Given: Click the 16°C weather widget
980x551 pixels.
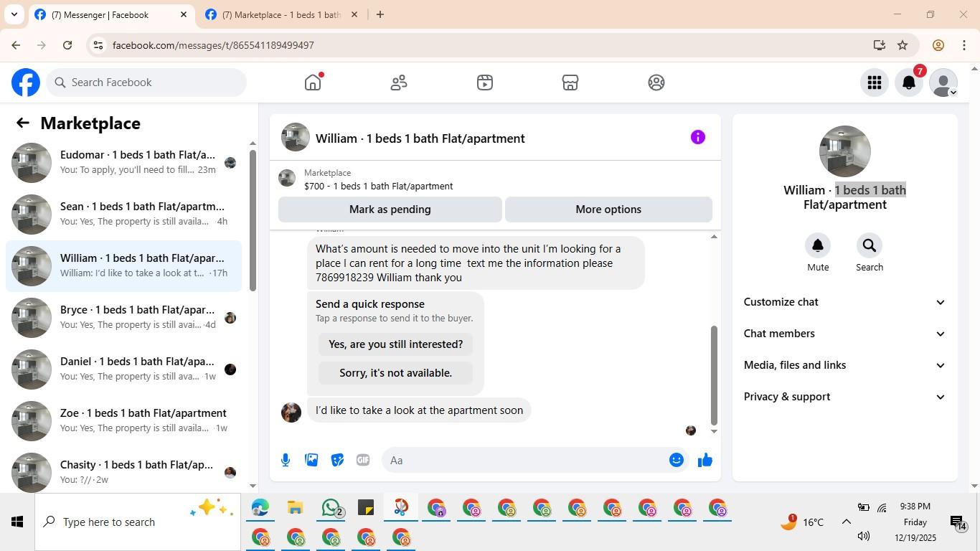Looking at the screenshot, I should 802,522.
